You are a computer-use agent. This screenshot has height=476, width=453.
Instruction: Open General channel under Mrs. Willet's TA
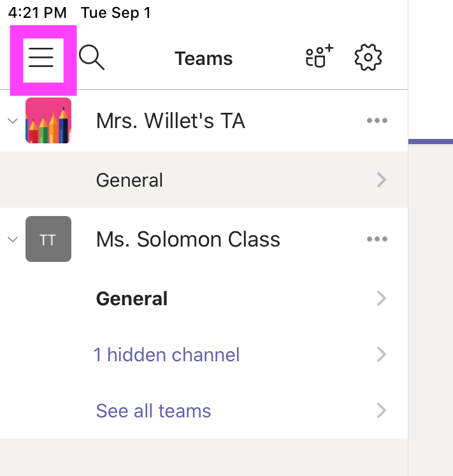[x=130, y=180]
